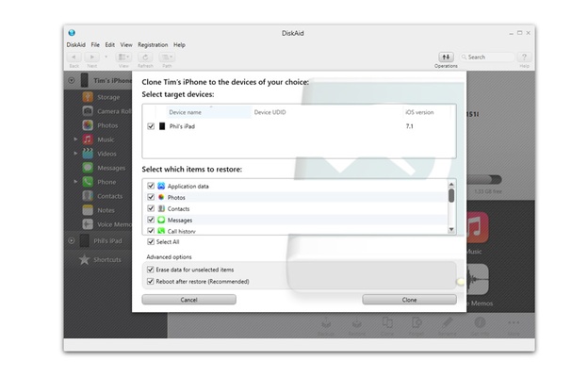Uncheck Application data item
588x377 pixels.
151,186
